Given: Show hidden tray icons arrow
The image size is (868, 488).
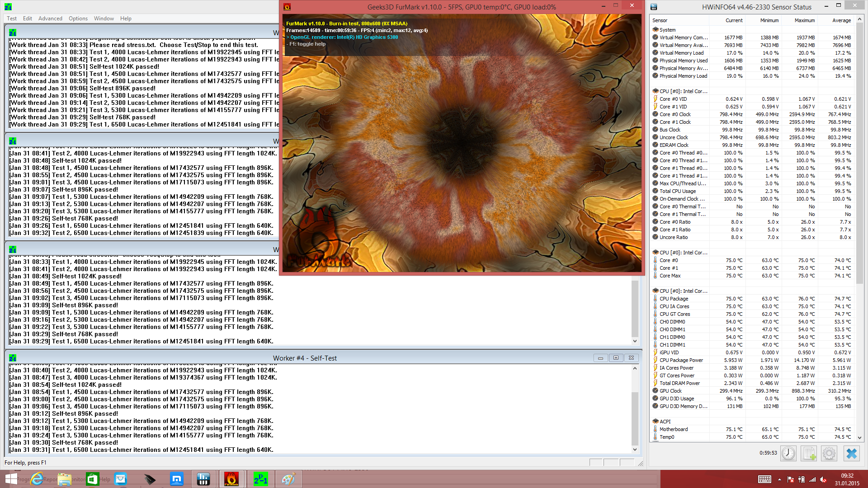Looking at the screenshot, I should [x=779, y=479].
